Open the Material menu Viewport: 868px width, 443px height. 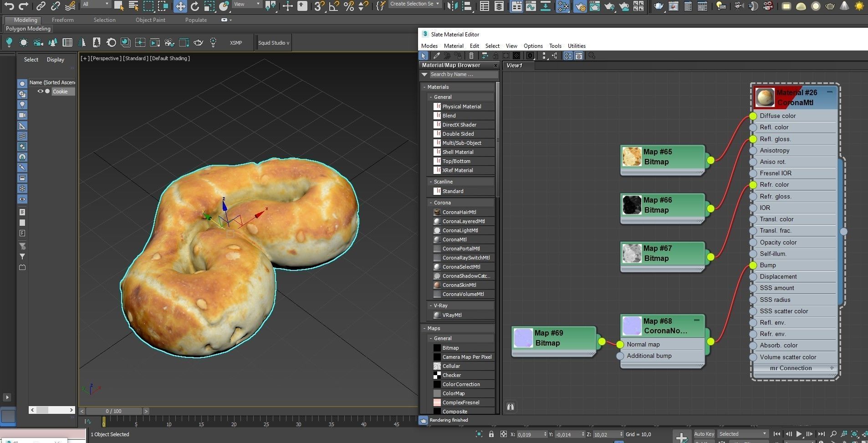pyautogui.click(x=454, y=46)
